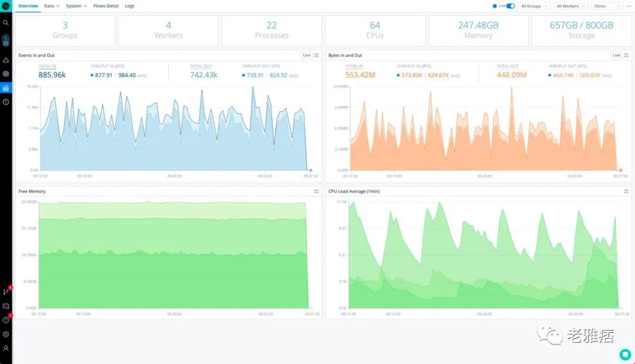Click the blue end marker on events chart
The image size is (635, 364).
(310, 171)
